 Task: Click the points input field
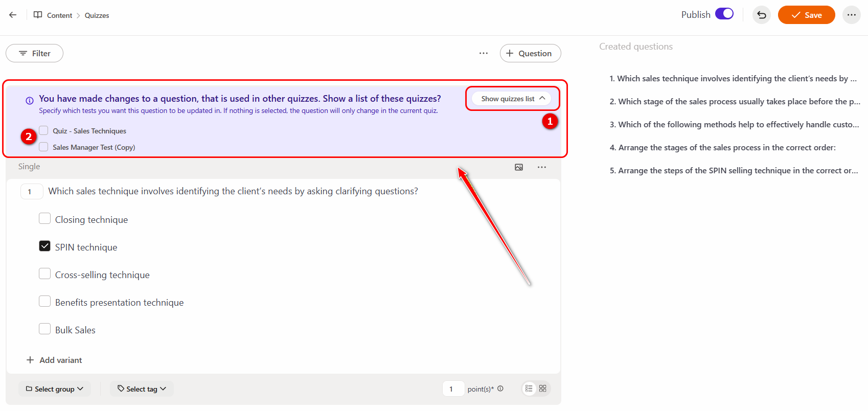click(x=453, y=389)
